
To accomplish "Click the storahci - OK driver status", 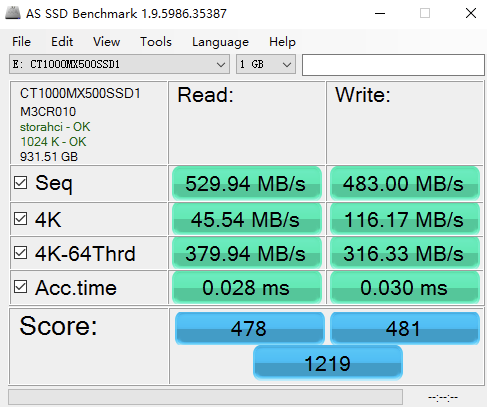I will (55, 127).
